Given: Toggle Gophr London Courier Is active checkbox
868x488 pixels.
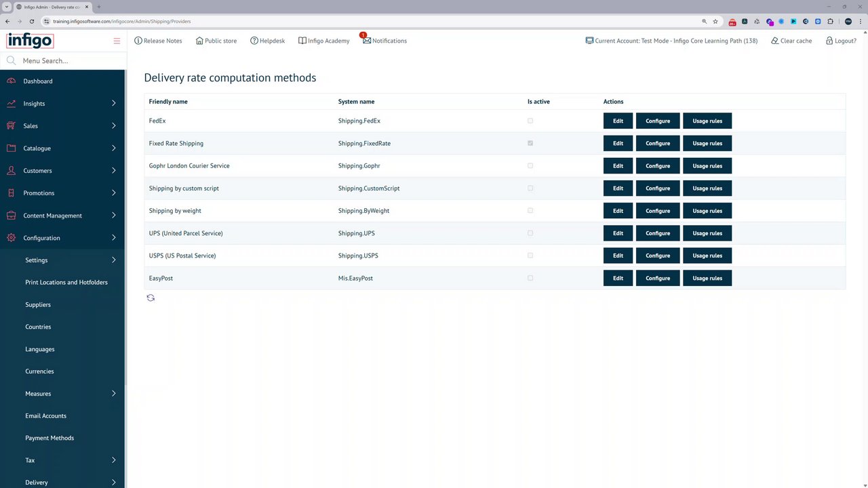Looking at the screenshot, I should [530, 165].
